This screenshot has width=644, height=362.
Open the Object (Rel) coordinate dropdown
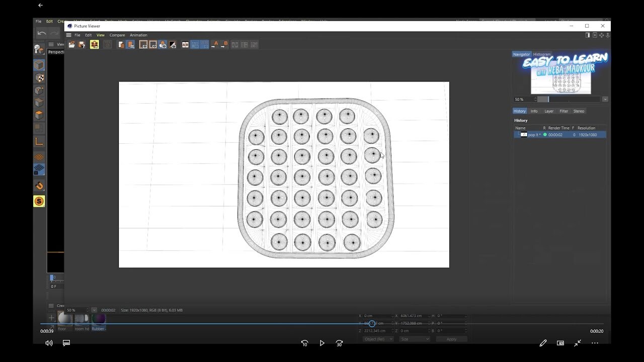(378, 339)
